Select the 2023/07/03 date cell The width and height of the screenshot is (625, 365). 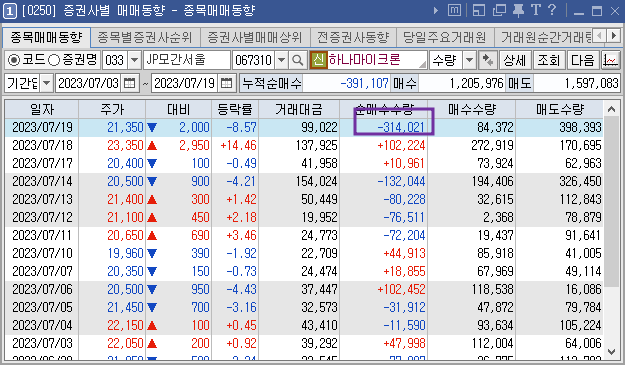coord(42,343)
